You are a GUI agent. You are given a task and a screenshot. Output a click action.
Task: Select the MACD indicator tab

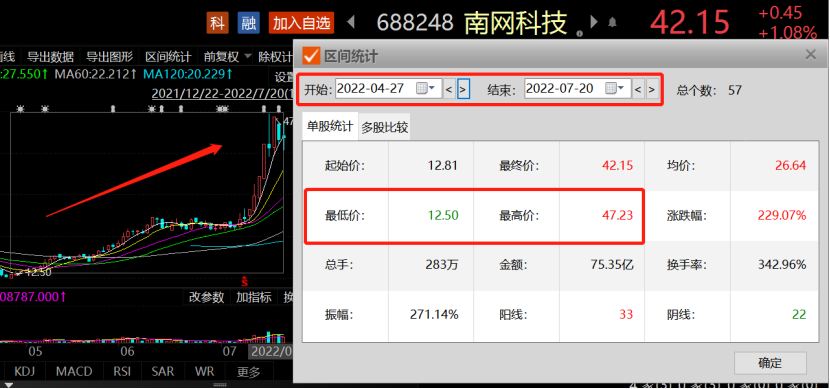click(x=74, y=372)
